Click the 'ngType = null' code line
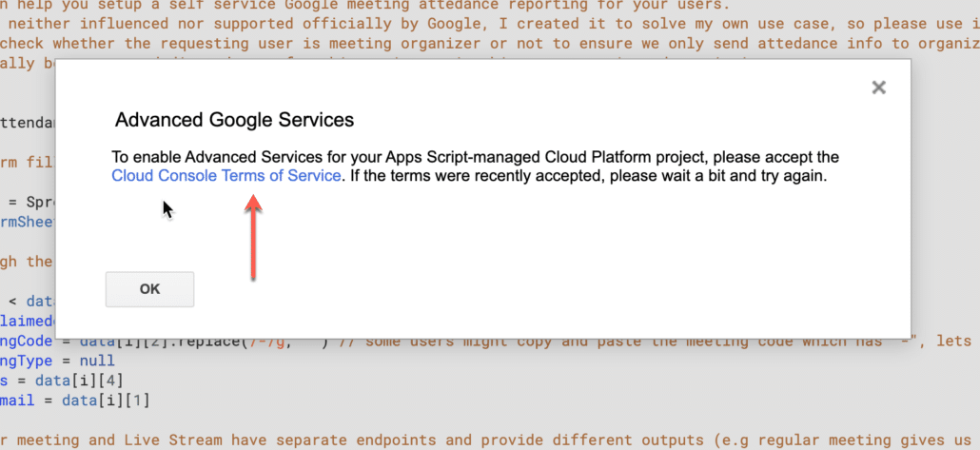The height and width of the screenshot is (450, 980). click(57, 361)
